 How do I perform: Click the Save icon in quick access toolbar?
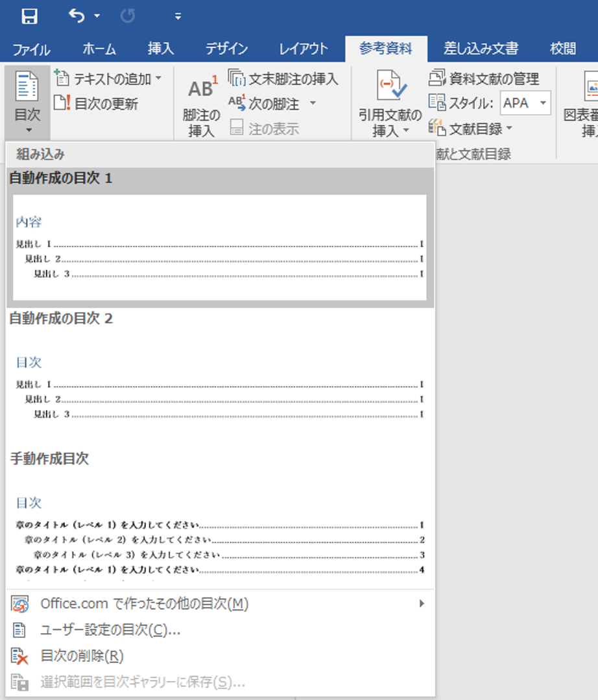point(29,16)
